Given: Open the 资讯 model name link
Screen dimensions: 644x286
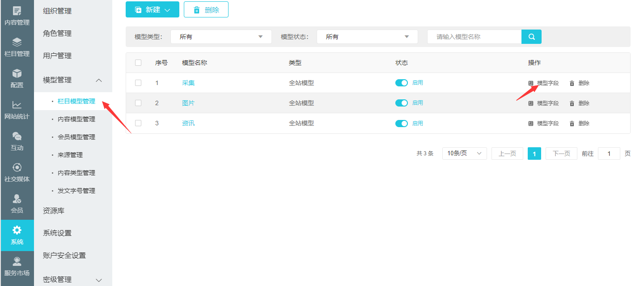Looking at the screenshot, I should [188, 123].
